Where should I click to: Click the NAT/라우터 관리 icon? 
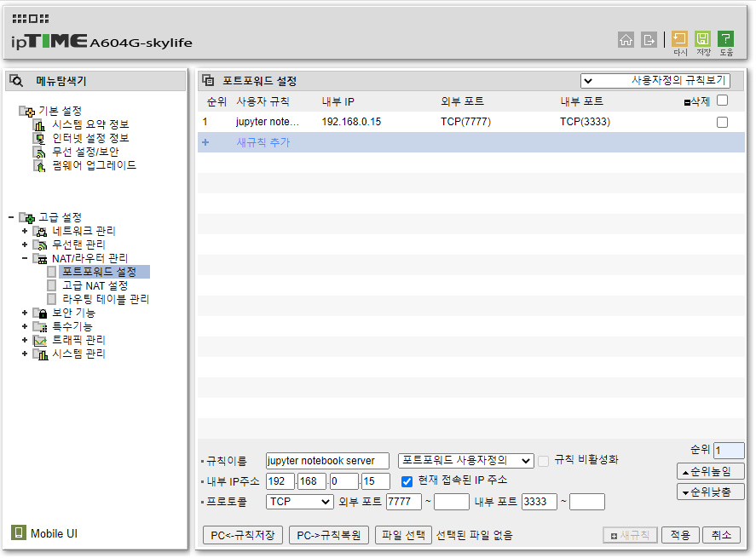pyautogui.click(x=40, y=259)
